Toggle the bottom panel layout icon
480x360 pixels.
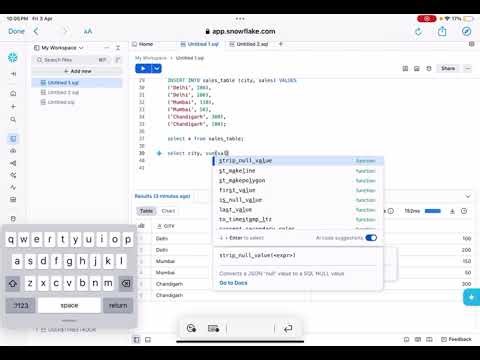click(x=148, y=340)
